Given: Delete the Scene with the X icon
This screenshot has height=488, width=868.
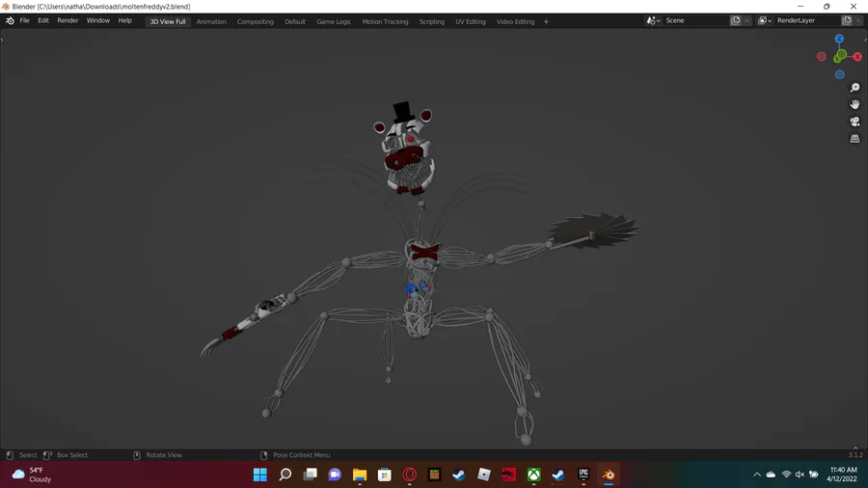Looking at the screenshot, I should (746, 20).
